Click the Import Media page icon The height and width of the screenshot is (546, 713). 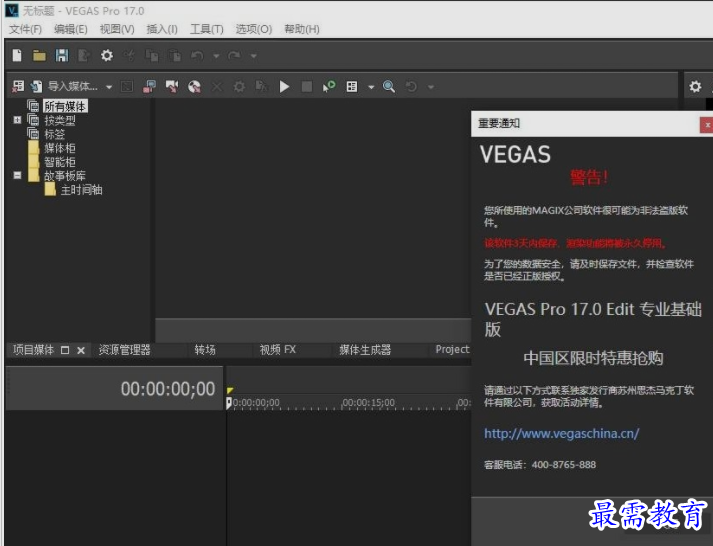pos(37,86)
